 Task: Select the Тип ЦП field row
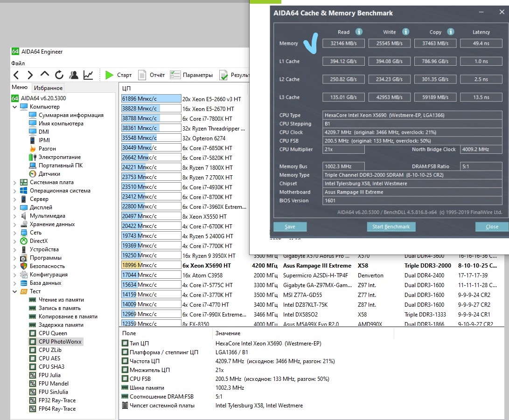pyautogui.click(x=221, y=344)
